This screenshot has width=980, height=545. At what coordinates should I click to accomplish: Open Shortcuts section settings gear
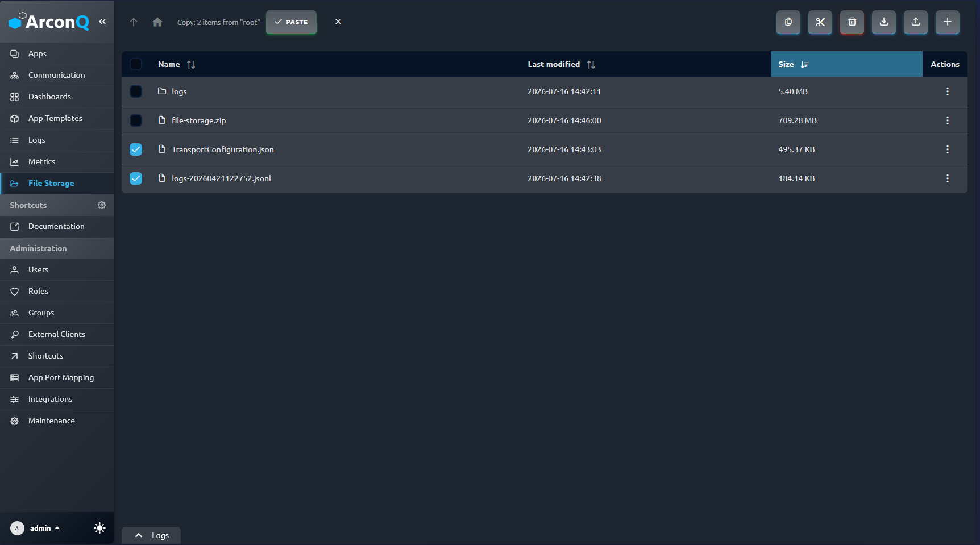point(102,205)
